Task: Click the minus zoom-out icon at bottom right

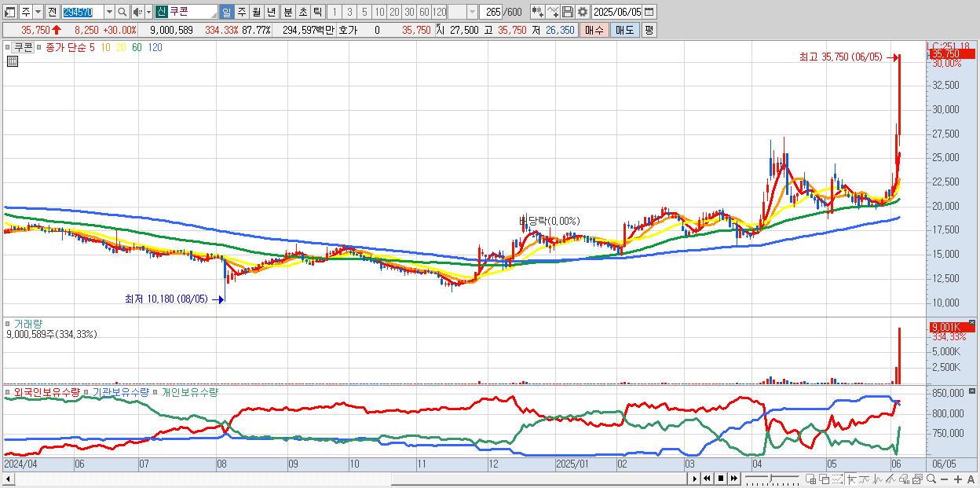Action: pyautogui.click(x=944, y=479)
